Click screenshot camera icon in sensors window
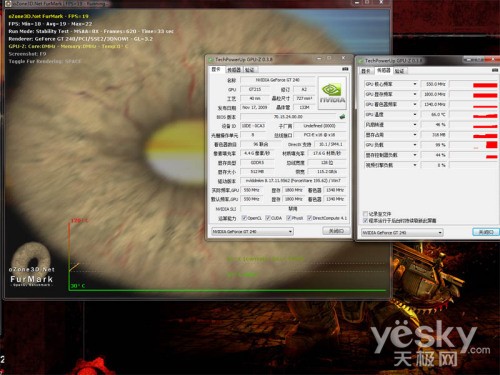500x375 pixels. click(495, 70)
